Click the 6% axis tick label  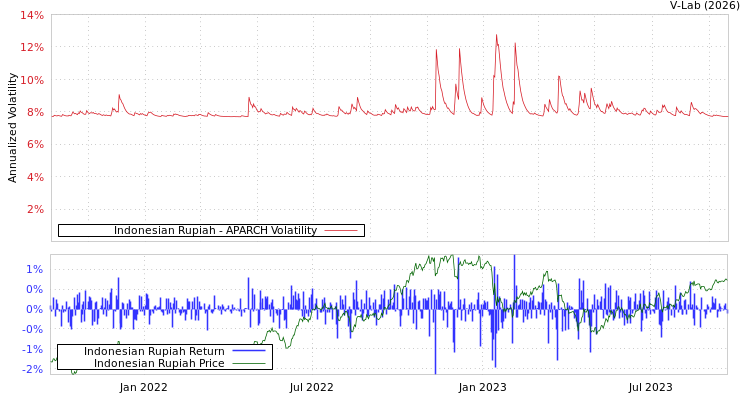(x=34, y=145)
